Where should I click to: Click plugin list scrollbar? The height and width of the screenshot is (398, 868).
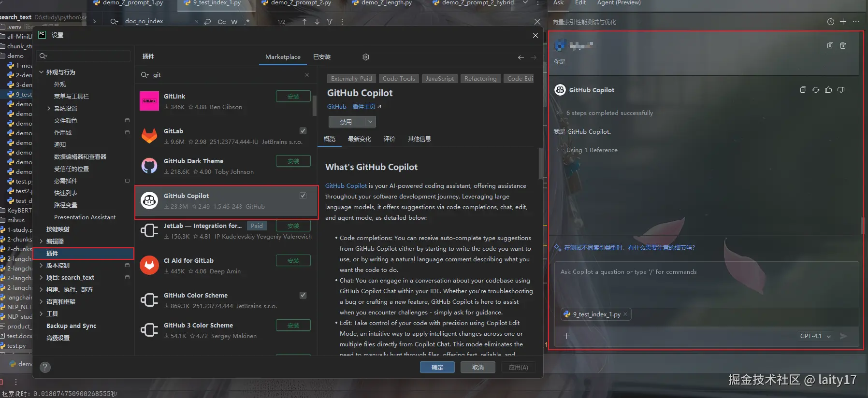(x=315, y=106)
